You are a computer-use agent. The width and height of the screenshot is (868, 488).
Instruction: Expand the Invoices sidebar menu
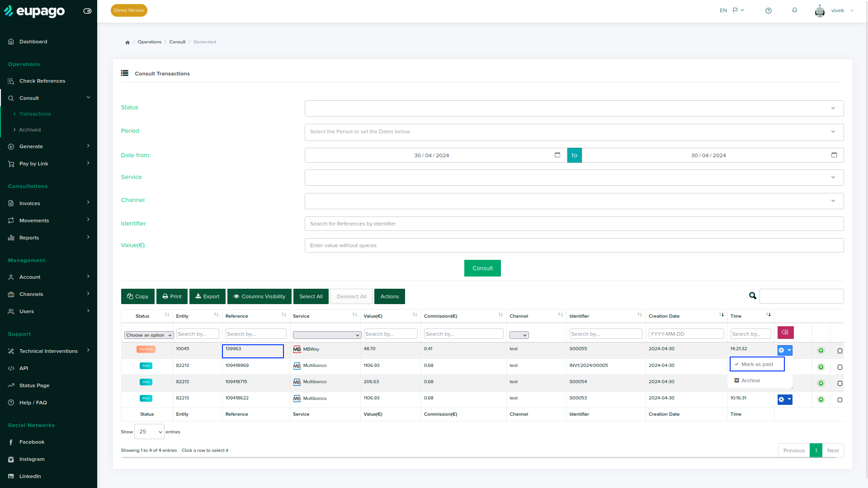tap(48, 203)
